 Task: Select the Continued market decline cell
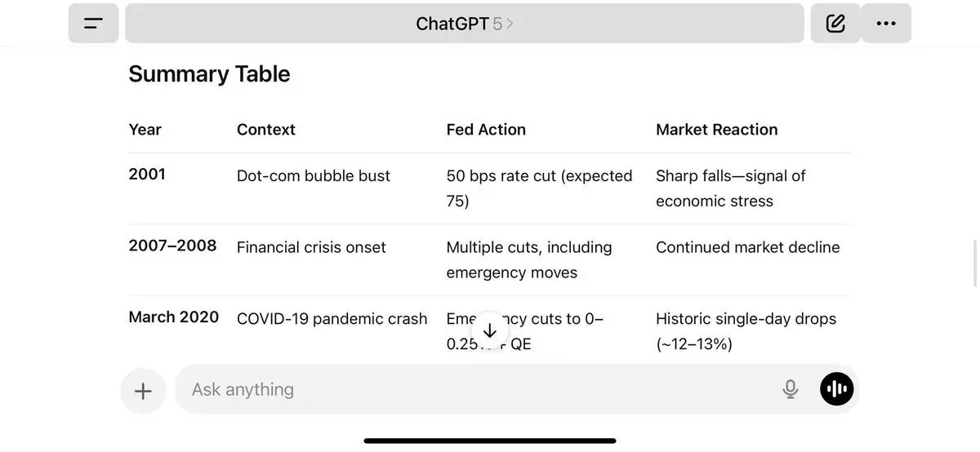coord(748,247)
